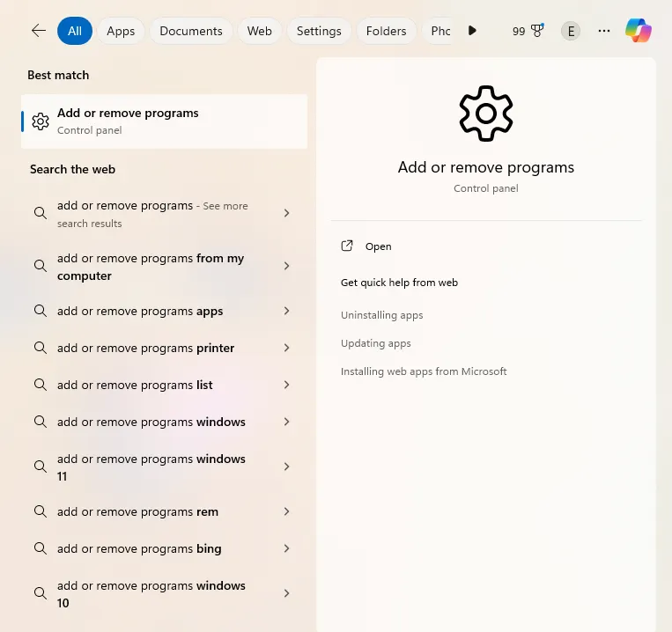Switch to the Settings filter tab
This screenshot has height=632, width=672.
click(319, 31)
